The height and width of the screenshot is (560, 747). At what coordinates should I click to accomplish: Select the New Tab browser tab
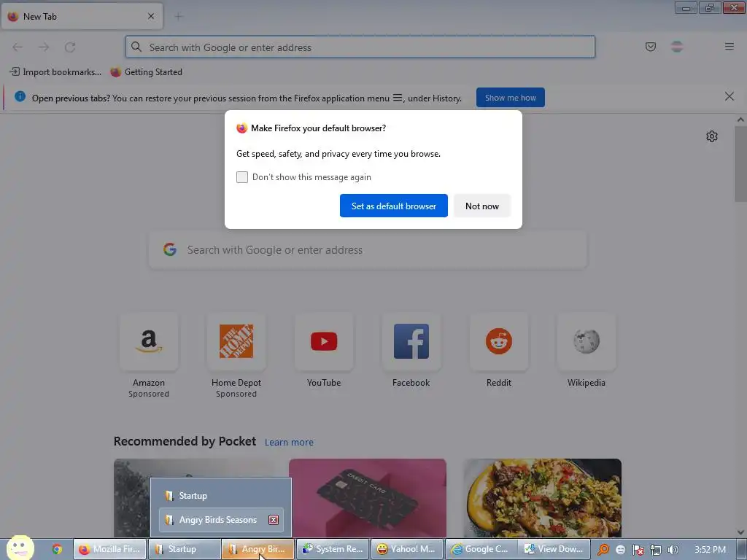(82, 16)
